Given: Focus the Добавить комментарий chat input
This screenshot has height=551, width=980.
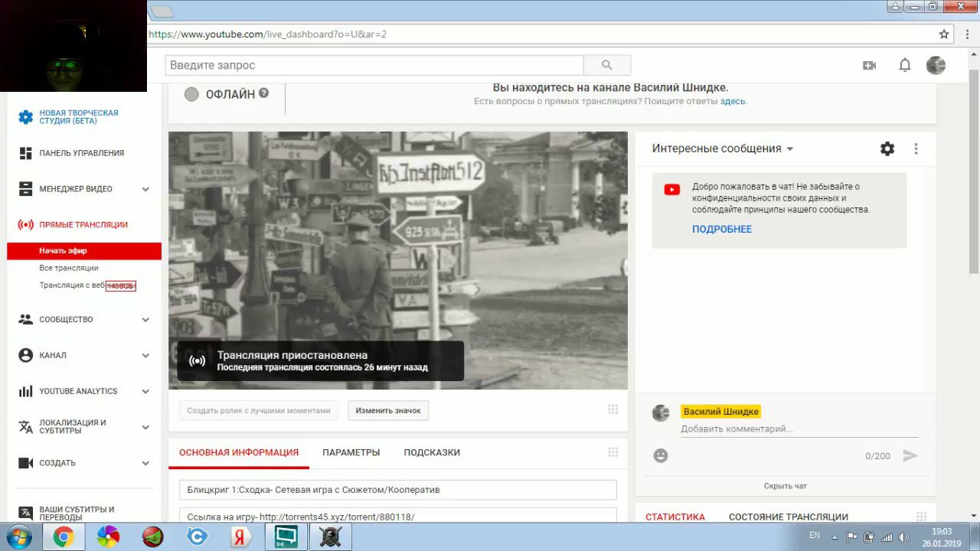Looking at the screenshot, I should (799, 429).
